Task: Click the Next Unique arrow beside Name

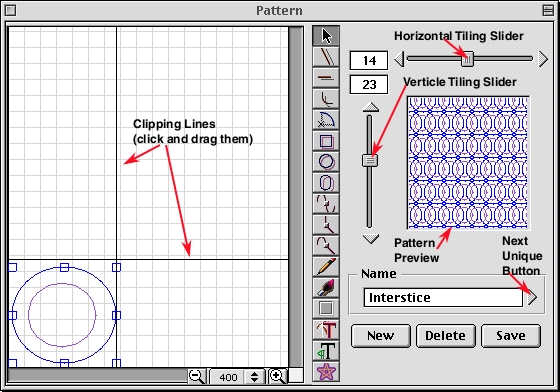Action: [x=532, y=297]
